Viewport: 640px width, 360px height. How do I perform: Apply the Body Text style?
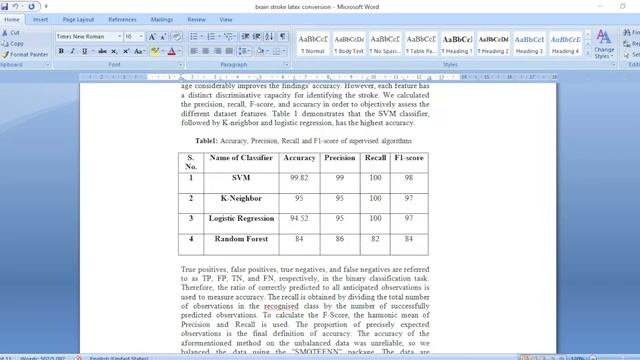[349, 44]
